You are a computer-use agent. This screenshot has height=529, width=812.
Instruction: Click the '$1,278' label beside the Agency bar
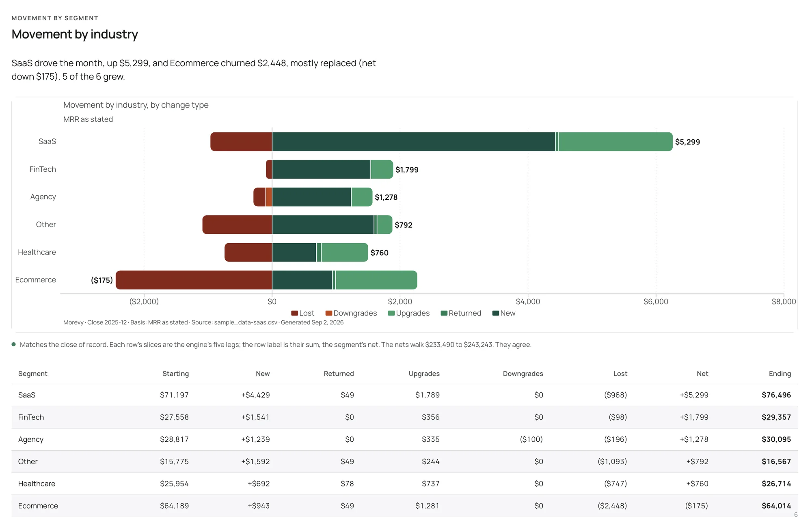(x=386, y=197)
